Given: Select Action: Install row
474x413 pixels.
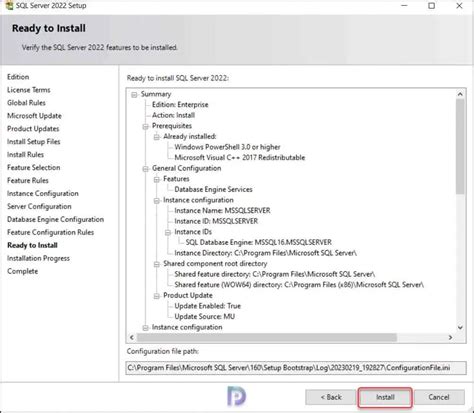Looking at the screenshot, I should (x=173, y=115).
